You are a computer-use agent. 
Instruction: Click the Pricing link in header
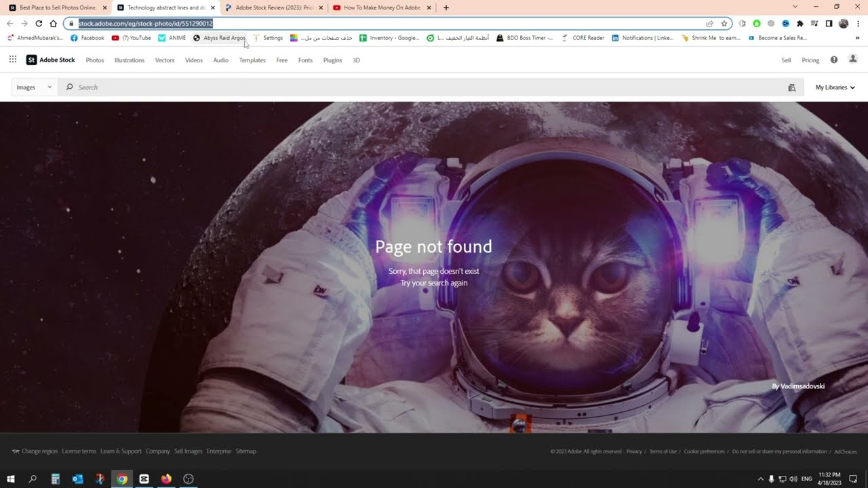coord(810,60)
